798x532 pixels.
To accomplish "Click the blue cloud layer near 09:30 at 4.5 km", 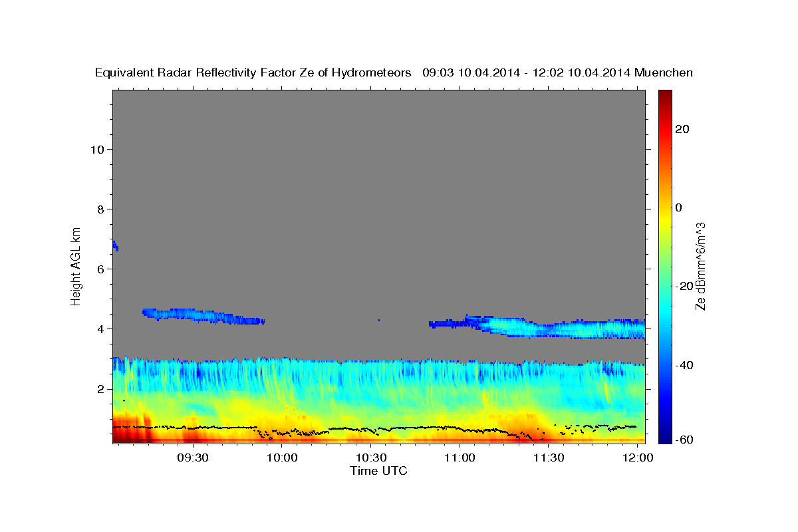I will [203, 315].
